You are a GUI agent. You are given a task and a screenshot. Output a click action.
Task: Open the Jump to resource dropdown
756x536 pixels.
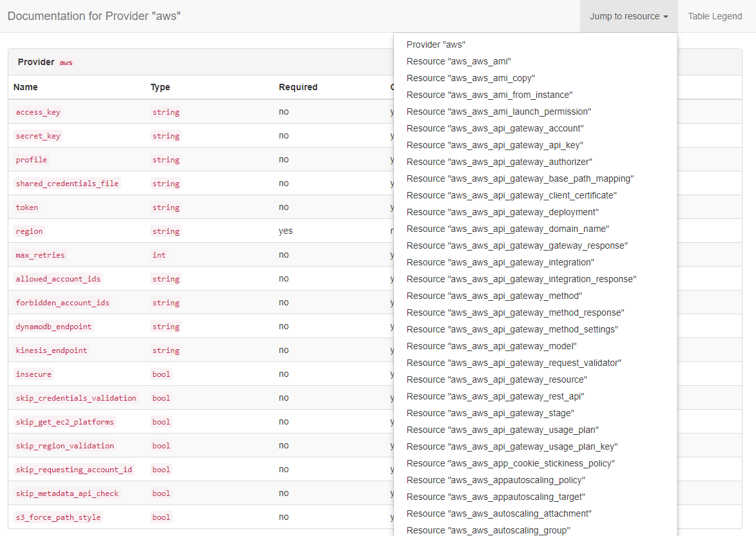click(x=629, y=16)
